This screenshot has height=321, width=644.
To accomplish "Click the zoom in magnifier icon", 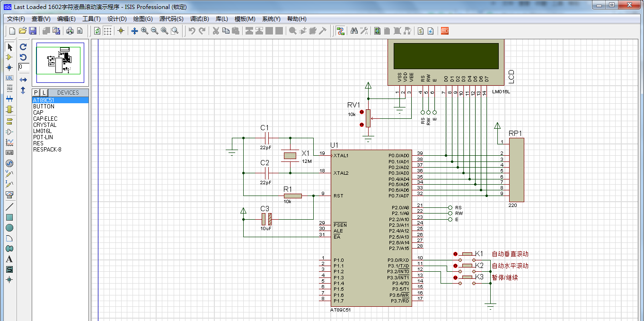I will point(144,31).
